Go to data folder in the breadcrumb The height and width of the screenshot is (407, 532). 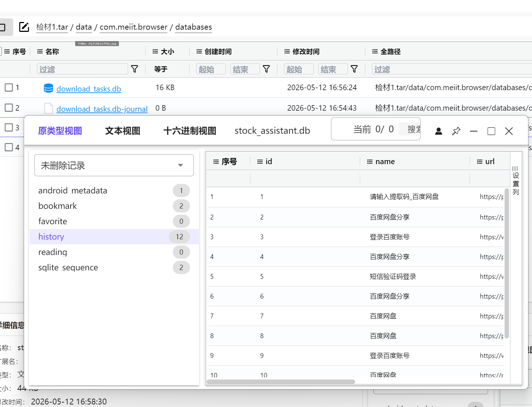84,27
